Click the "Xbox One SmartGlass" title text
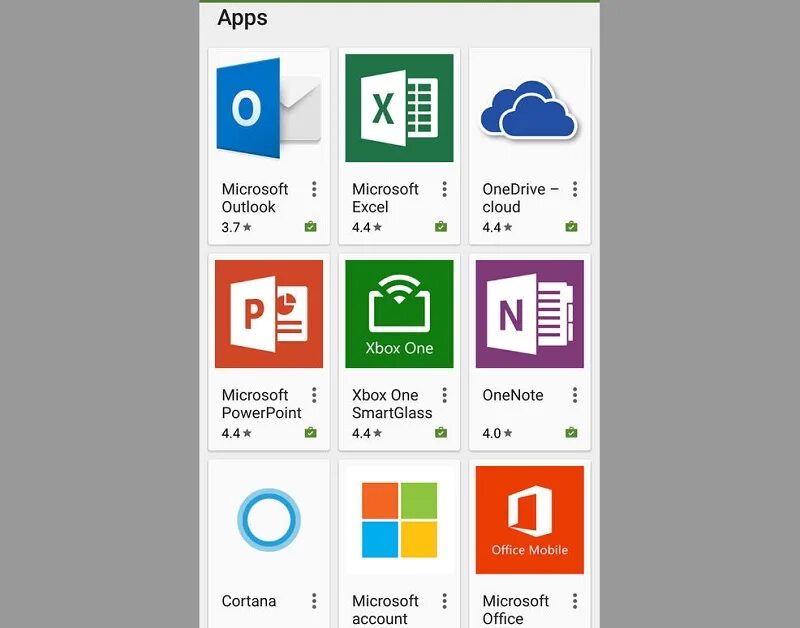Viewport: 800px width, 628px height. pyautogui.click(x=392, y=404)
